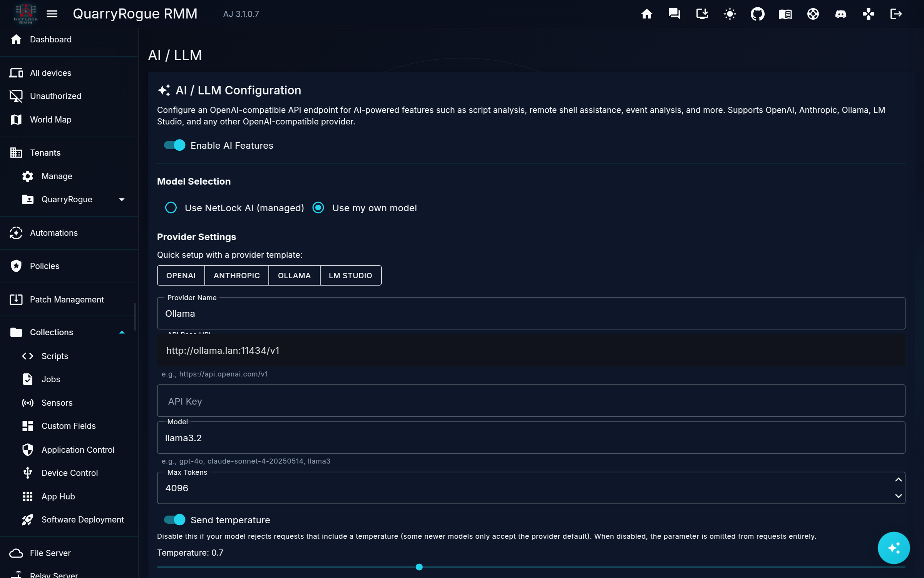Open Tenants section
The height and width of the screenshot is (578, 924).
pyautogui.click(x=69, y=153)
